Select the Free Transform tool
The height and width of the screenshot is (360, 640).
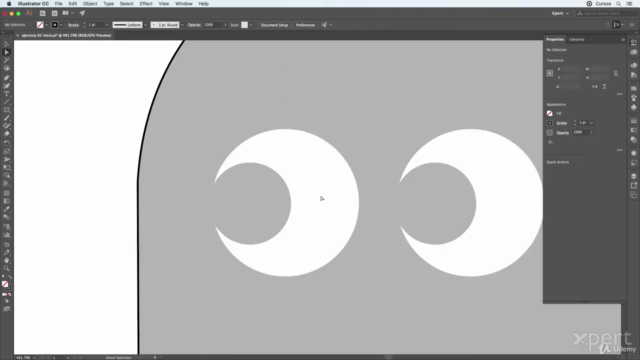click(x=7, y=167)
